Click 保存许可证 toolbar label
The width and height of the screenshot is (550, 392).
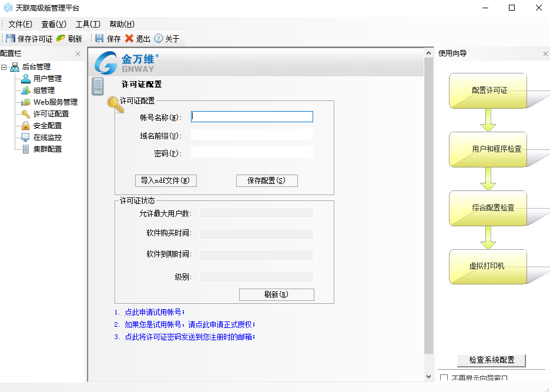(x=35, y=39)
